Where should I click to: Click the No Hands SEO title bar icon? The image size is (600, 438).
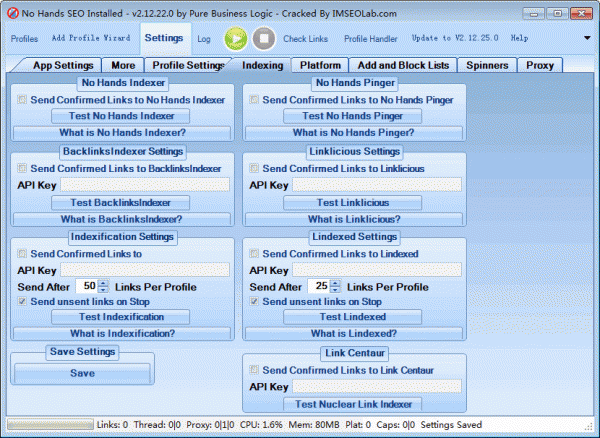(x=13, y=13)
